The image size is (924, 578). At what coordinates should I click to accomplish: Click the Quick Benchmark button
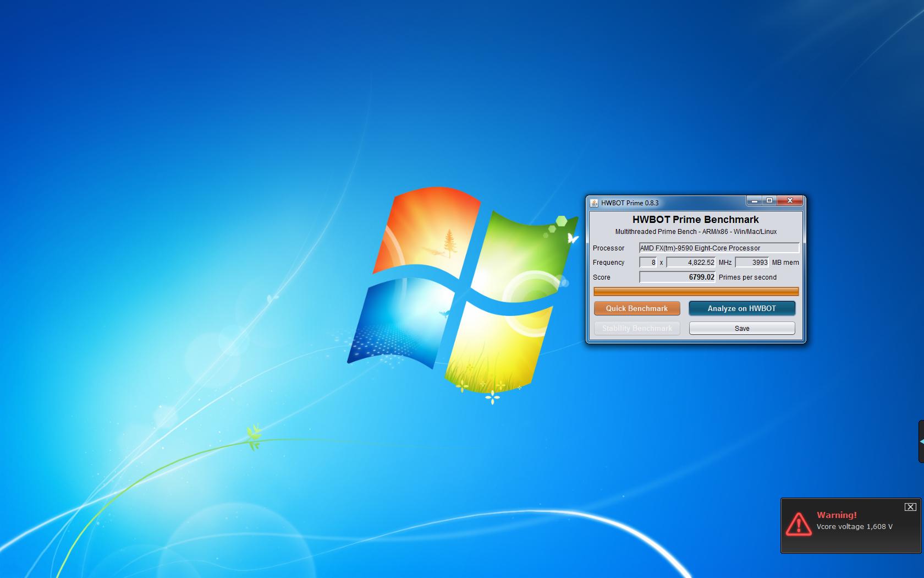coord(637,308)
